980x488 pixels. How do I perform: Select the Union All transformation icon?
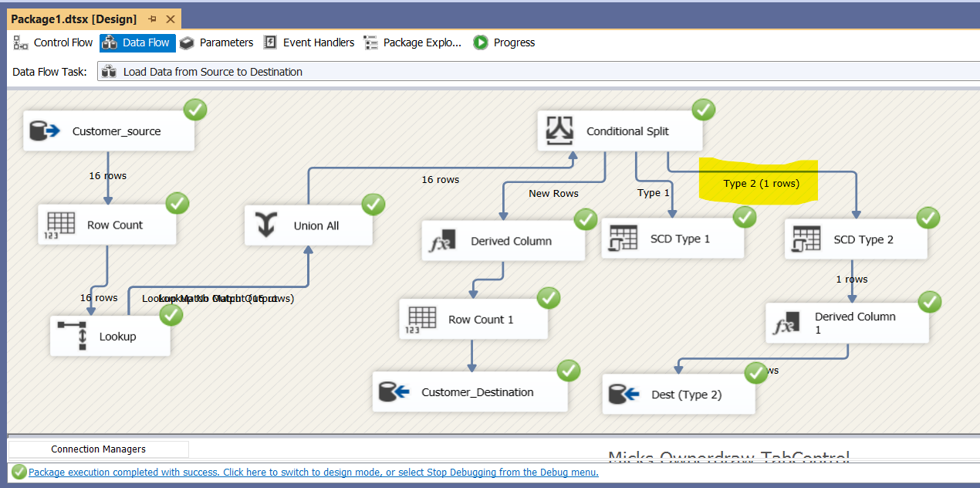pos(267,225)
